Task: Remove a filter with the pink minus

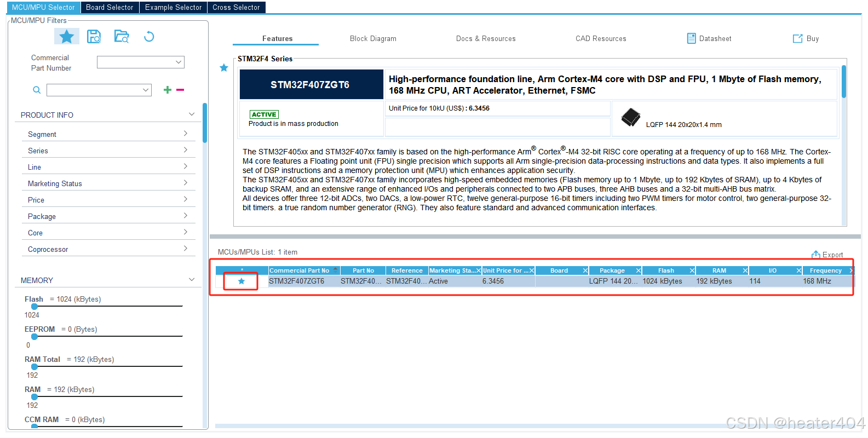Action: point(180,90)
